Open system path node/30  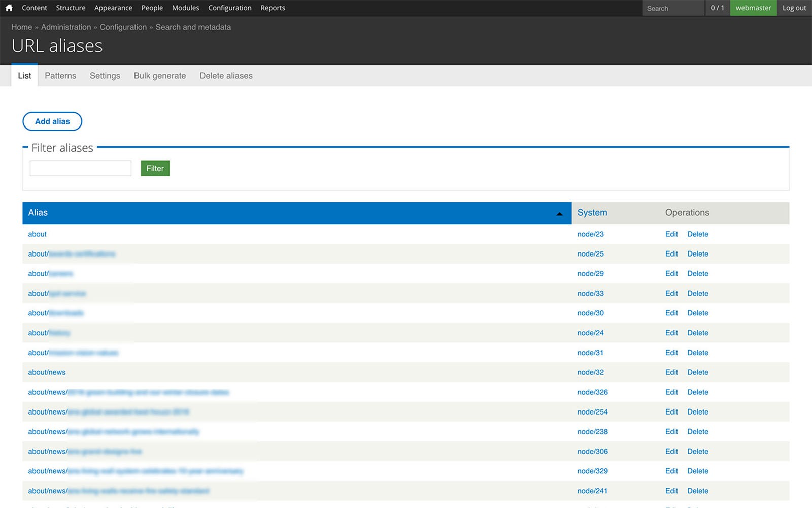[x=590, y=313]
